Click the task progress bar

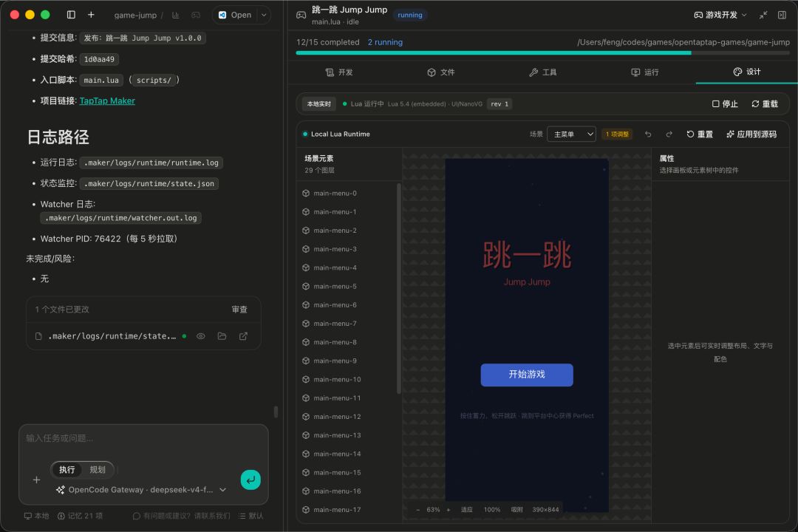(542, 53)
